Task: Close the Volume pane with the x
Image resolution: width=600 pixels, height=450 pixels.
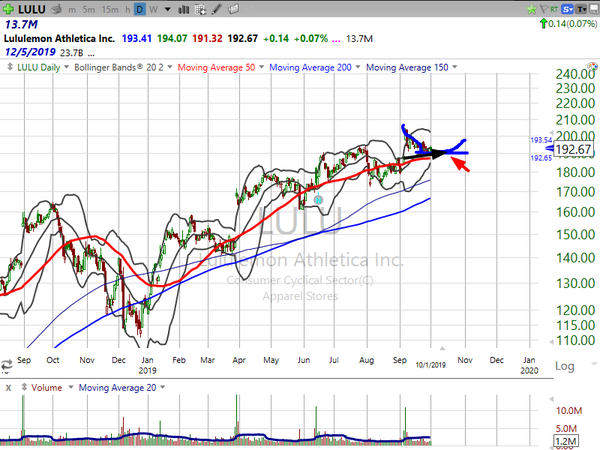Action: 10,386
